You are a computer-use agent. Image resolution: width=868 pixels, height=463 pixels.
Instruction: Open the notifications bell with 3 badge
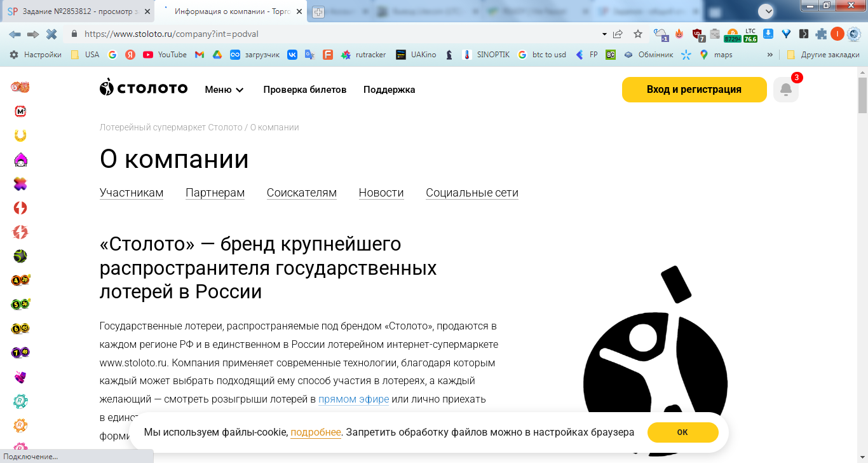coord(786,90)
